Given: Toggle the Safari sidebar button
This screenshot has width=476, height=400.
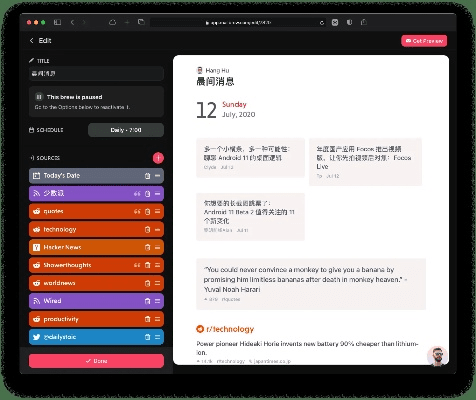Looking at the screenshot, I should 57,22.
